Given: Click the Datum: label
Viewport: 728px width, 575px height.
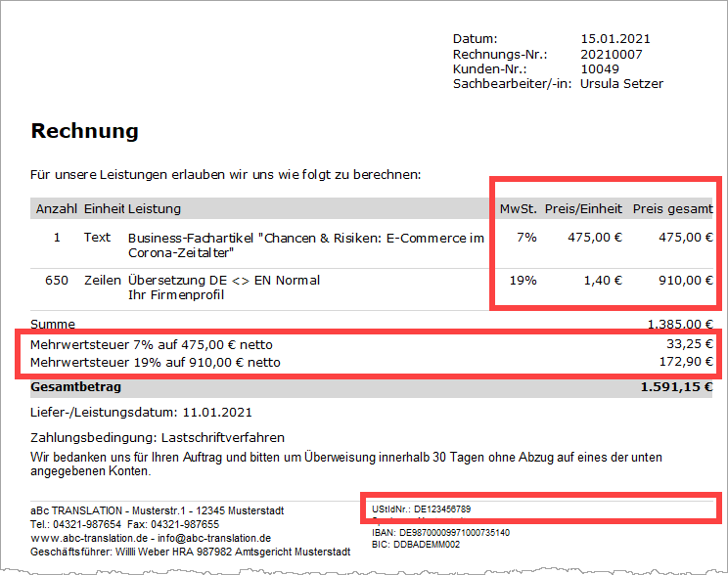Looking at the screenshot, I should [x=475, y=39].
